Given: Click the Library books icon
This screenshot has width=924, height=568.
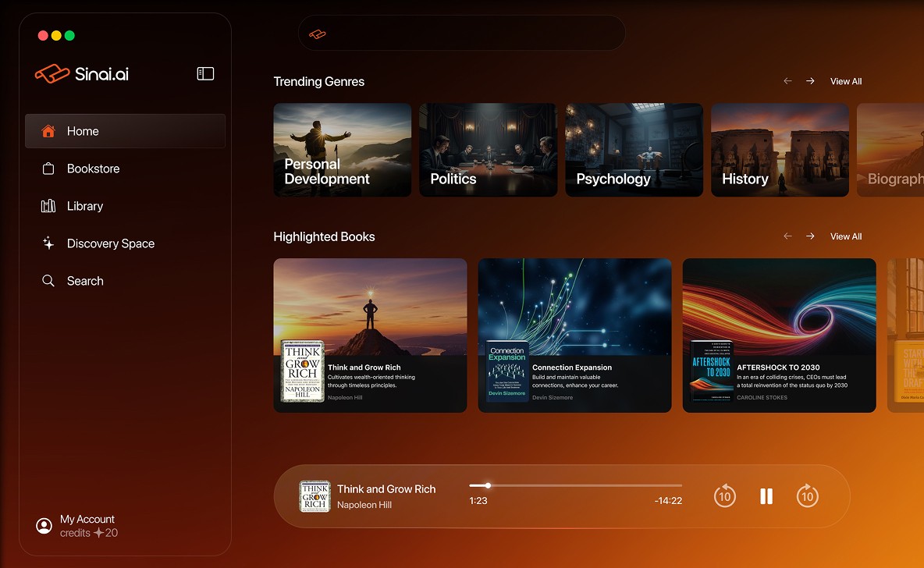Looking at the screenshot, I should pyautogui.click(x=48, y=206).
